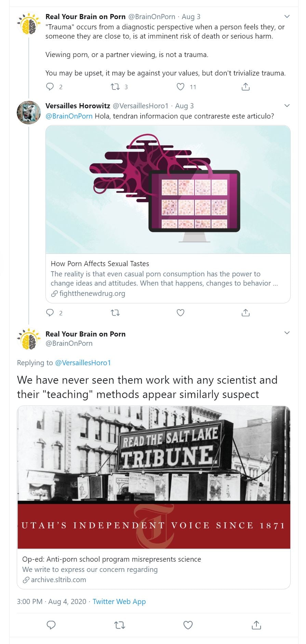
Task: Share the main Aug 4 tweet
Action: point(256,625)
